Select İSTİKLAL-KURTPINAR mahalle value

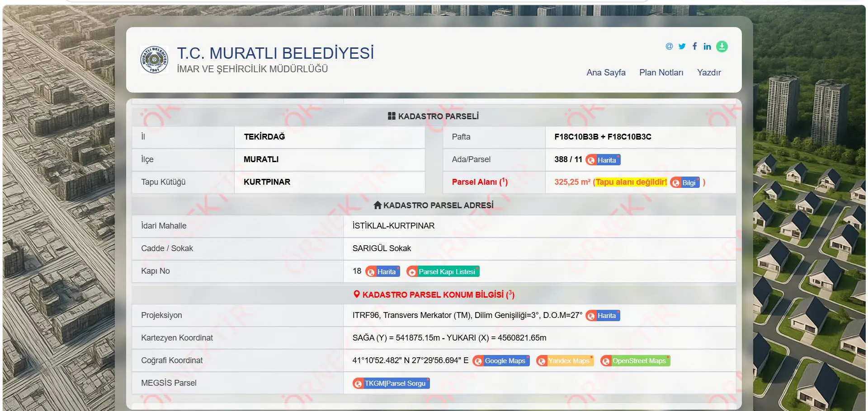[x=393, y=226]
